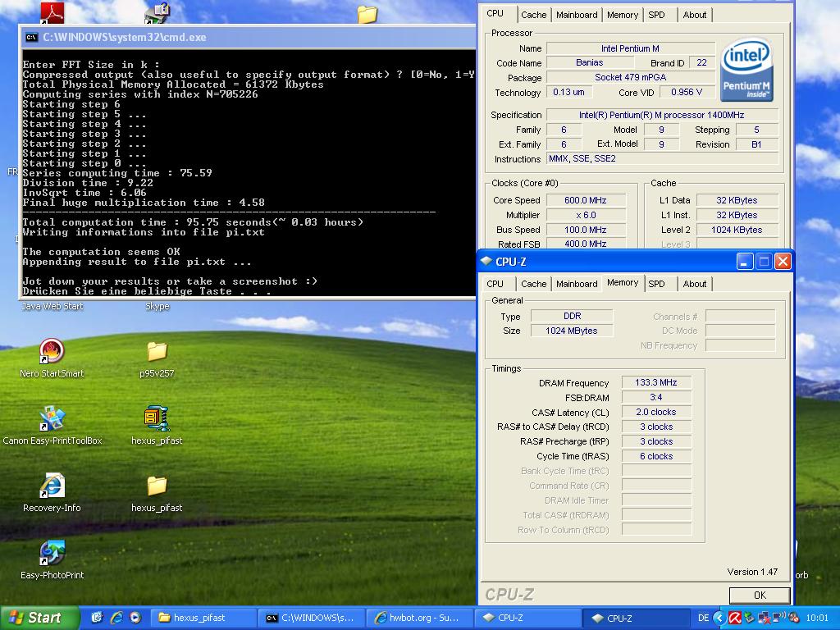Viewport: 840px width, 630px height.
Task: Click 'Series computing time : 75.59' line
Action: [117, 173]
